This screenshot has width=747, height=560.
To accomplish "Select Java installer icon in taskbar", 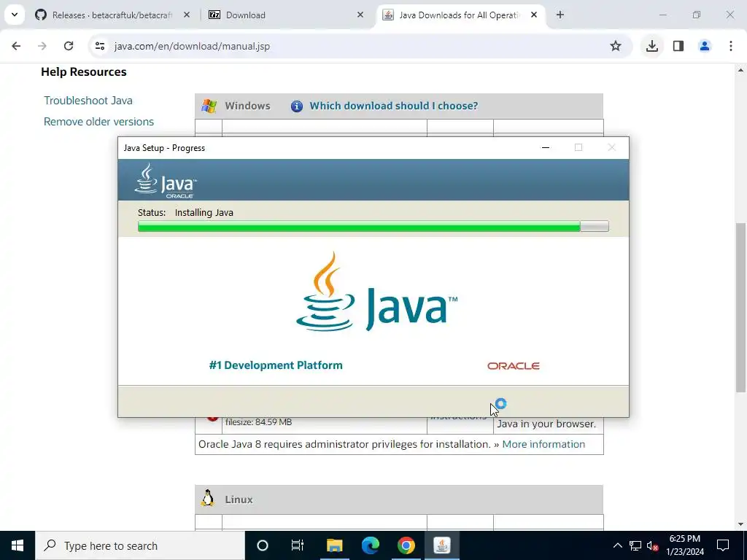I will (x=441, y=545).
